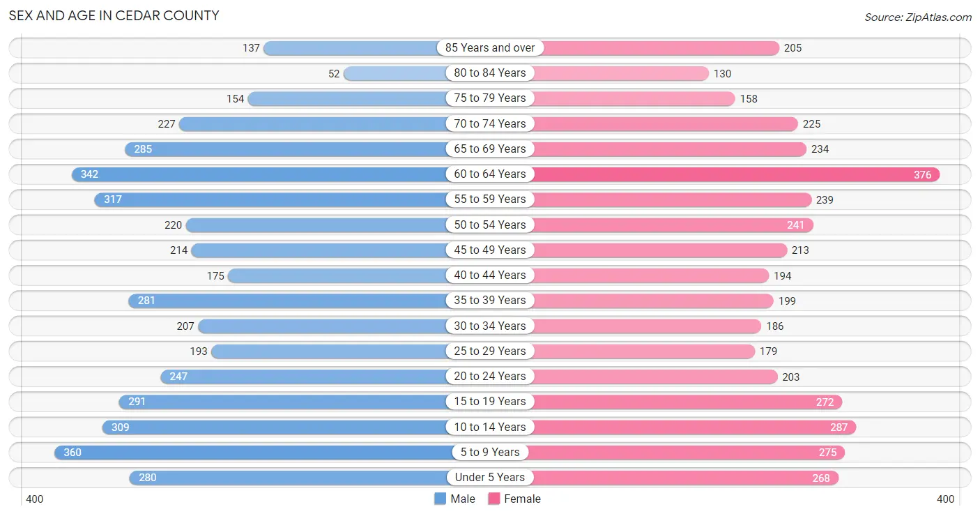Click the blue Male legend swatch
The image size is (980, 516).
pyautogui.click(x=440, y=499)
